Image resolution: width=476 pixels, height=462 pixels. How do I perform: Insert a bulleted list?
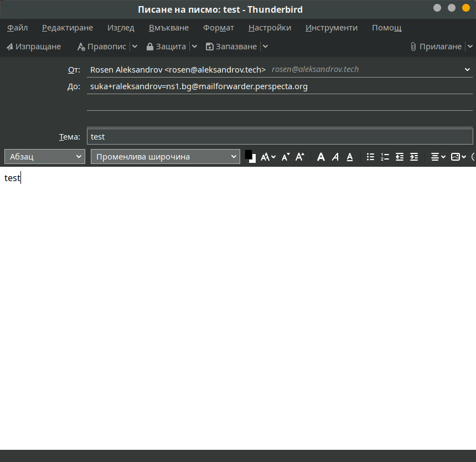pyautogui.click(x=370, y=157)
